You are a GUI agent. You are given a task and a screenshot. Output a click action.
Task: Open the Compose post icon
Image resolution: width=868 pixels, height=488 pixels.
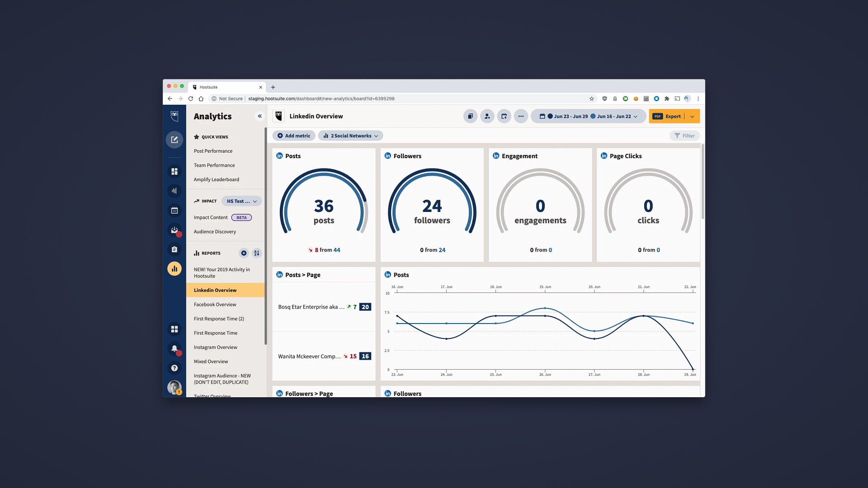click(175, 140)
